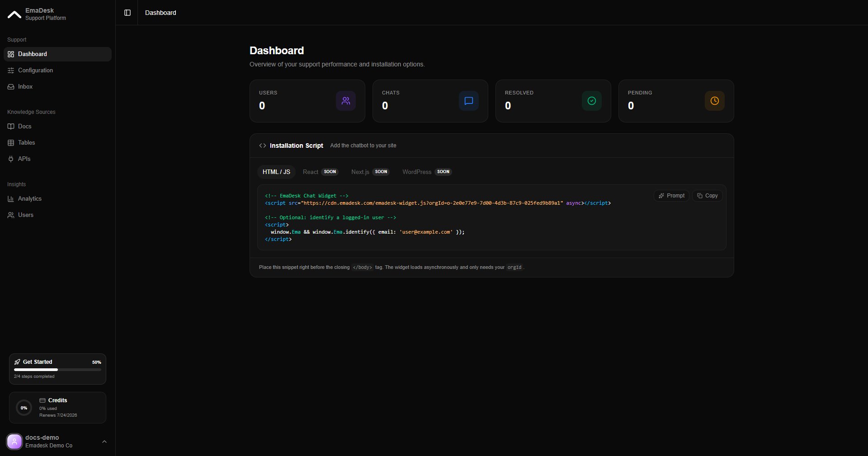The width and height of the screenshot is (868, 456).
Task: Click "2/4 steps completed" text
Action: 34,376
